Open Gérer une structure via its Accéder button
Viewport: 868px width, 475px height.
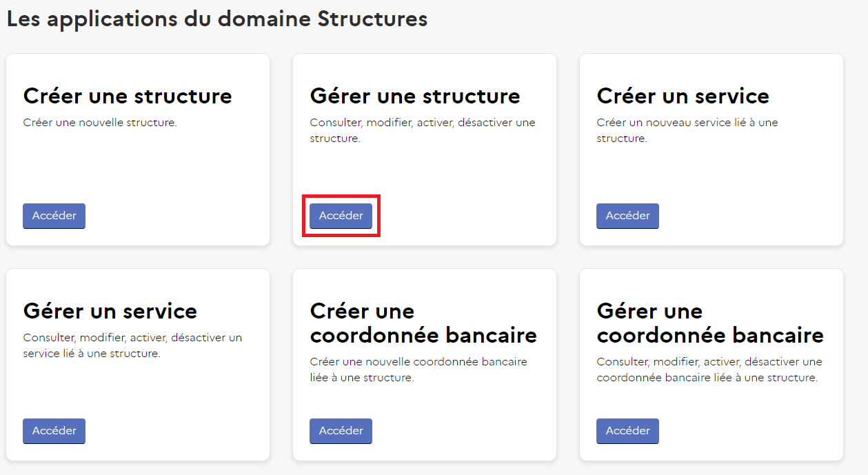coord(341,216)
